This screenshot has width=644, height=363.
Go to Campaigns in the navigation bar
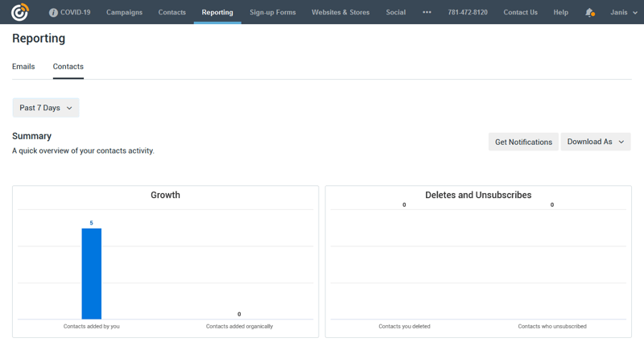pyautogui.click(x=124, y=13)
